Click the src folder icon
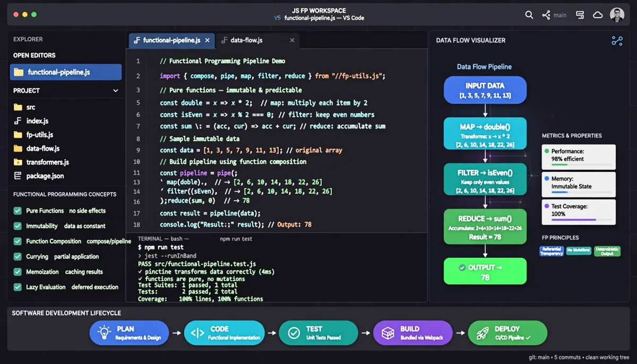Viewport: 637px width, 364px height. tap(18, 107)
